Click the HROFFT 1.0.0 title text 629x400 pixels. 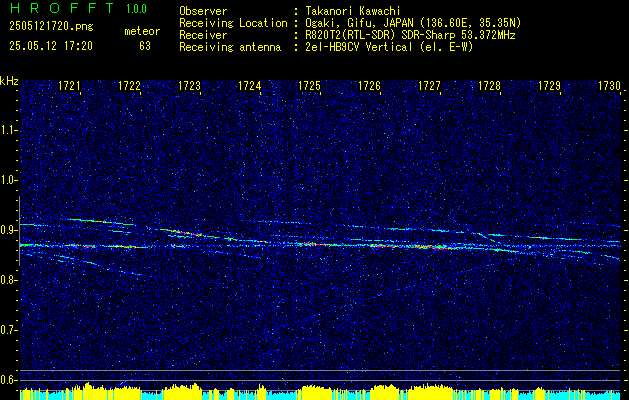click(x=78, y=8)
